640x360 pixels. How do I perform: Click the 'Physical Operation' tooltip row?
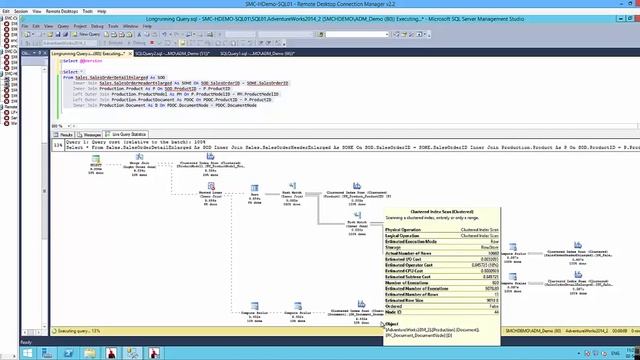tap(442, 230)
